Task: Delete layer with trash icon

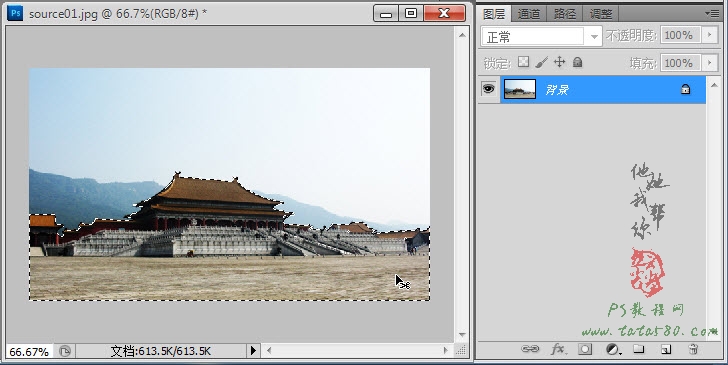Action: (x=693, y=349)
